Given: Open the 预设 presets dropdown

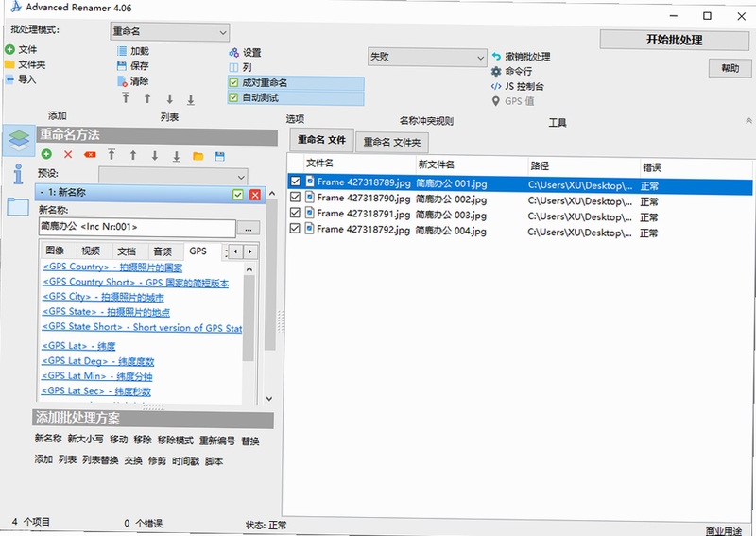Looking at the screenshot, I should pyautogui.click(x=174, y=176).
